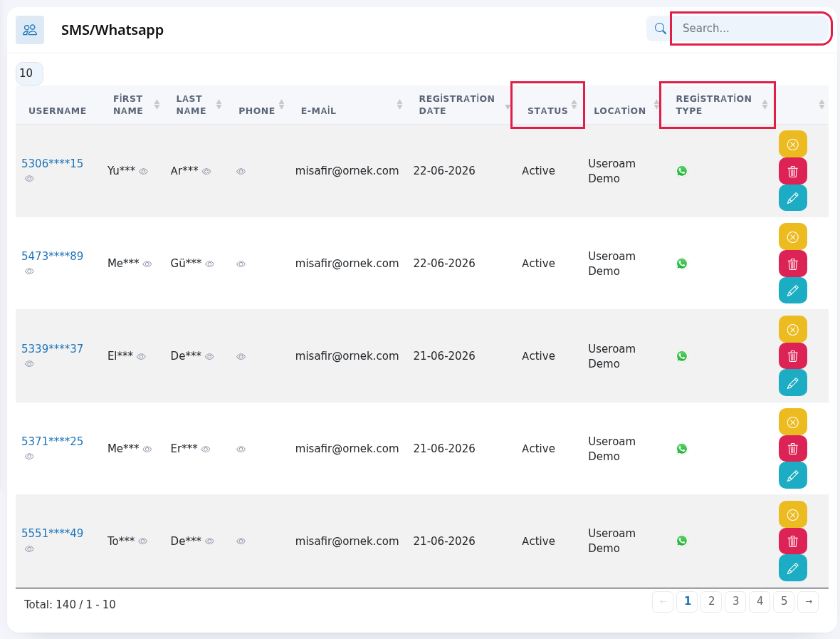Reveal username of 5473****89 with eye icon
This screenshot has width=840, height=639.
(29, 272)
